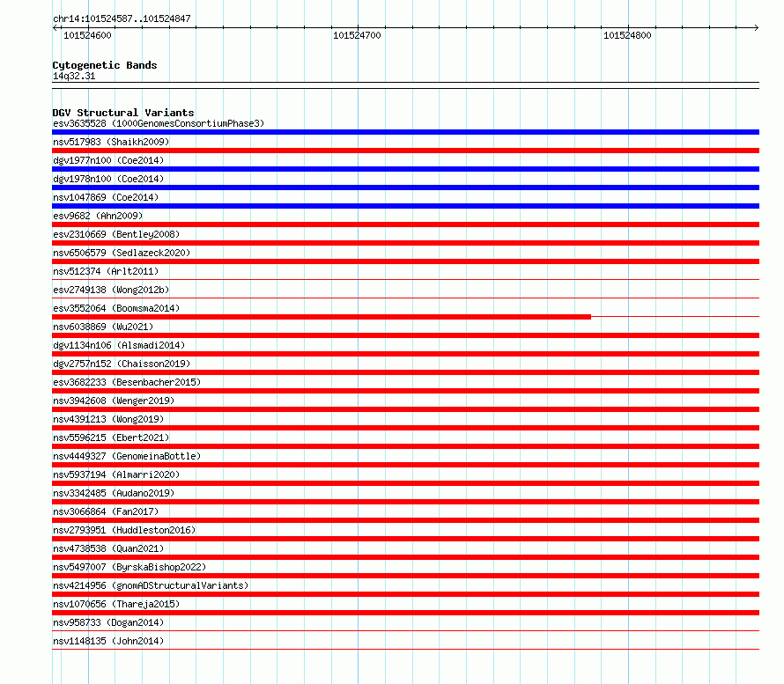Open the nsv3942608 (Wenger2019) label
Screen dimensions: 784x684
114,401
